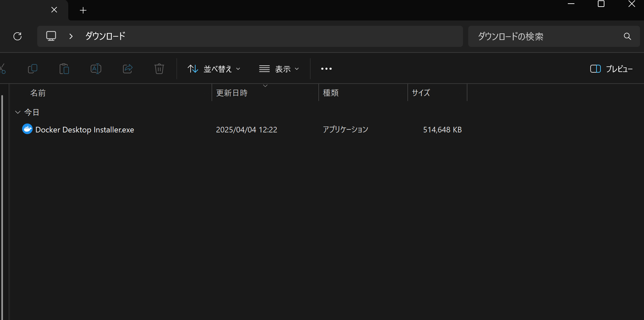The image size is (644, 320).
Task: Refresh the Downloads folder view
Action: [x=17, y=36]
